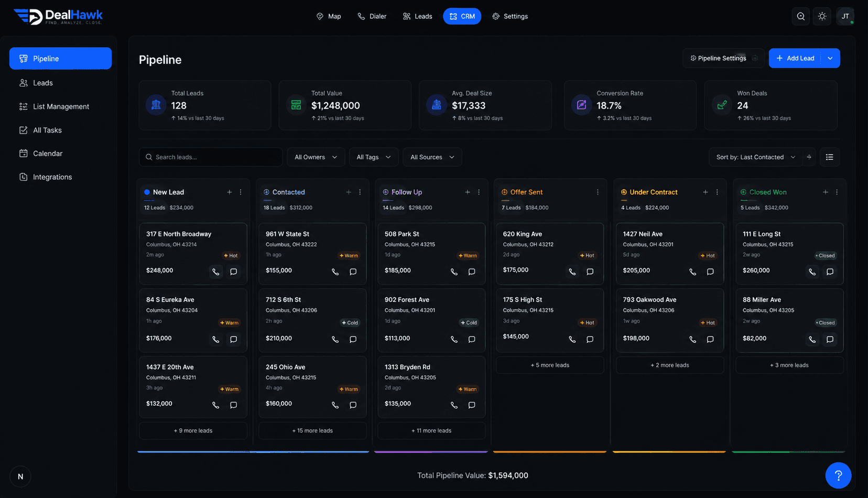The width and height of the screenshot is (868, 498).
Task: Click the Add Lead button
Action: click(795, 58)
